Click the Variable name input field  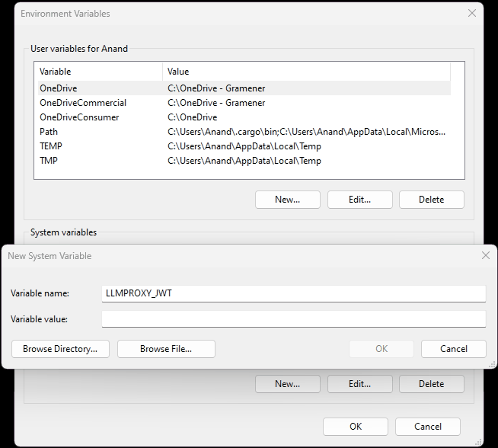(x=293, y=293)
